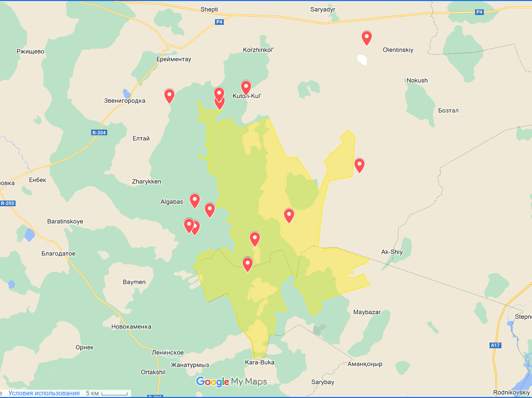532x398 pixels.
Task: Click the Ленинское label
Action: [168, 352]
